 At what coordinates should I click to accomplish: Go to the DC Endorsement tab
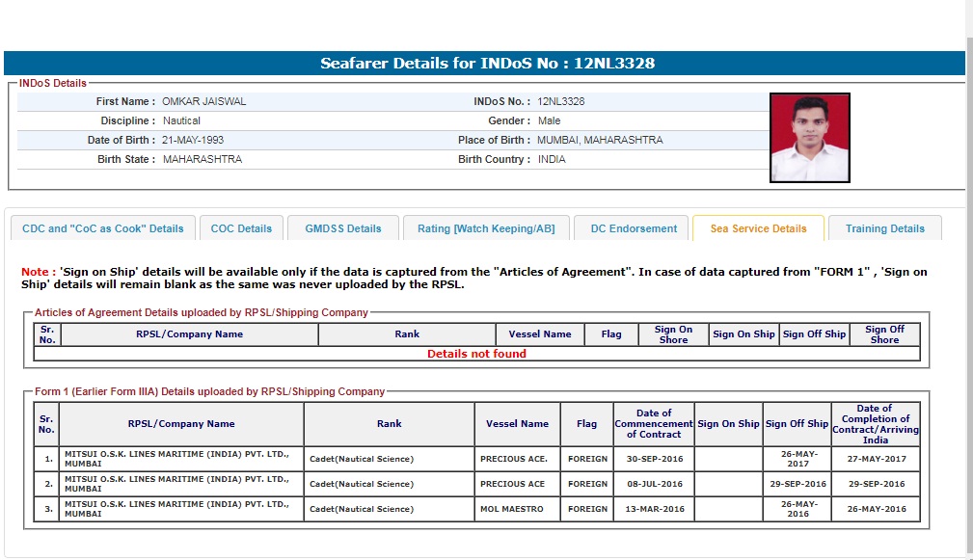point(634,228)
